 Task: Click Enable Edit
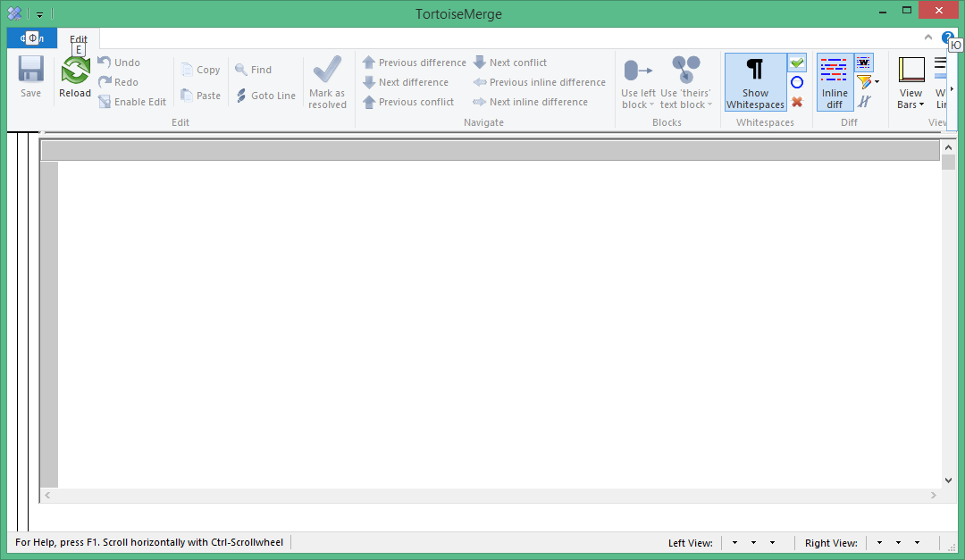(x=132, y=102)
